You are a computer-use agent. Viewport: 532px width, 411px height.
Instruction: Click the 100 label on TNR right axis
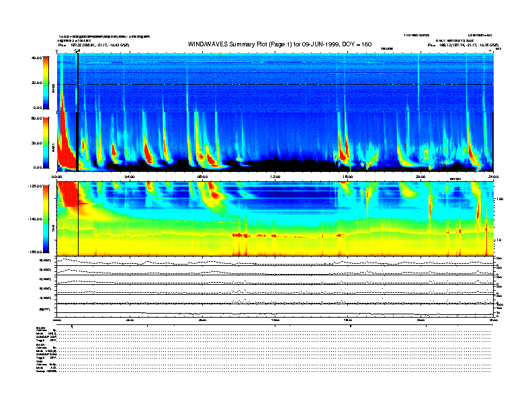pyautogui.click(x=500, y=199)
